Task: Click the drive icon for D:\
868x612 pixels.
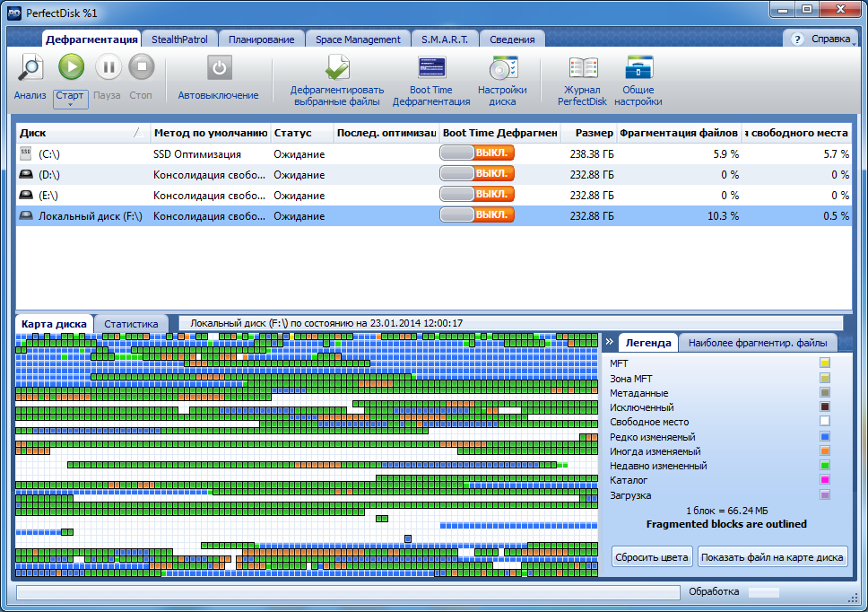Action: 26,174
